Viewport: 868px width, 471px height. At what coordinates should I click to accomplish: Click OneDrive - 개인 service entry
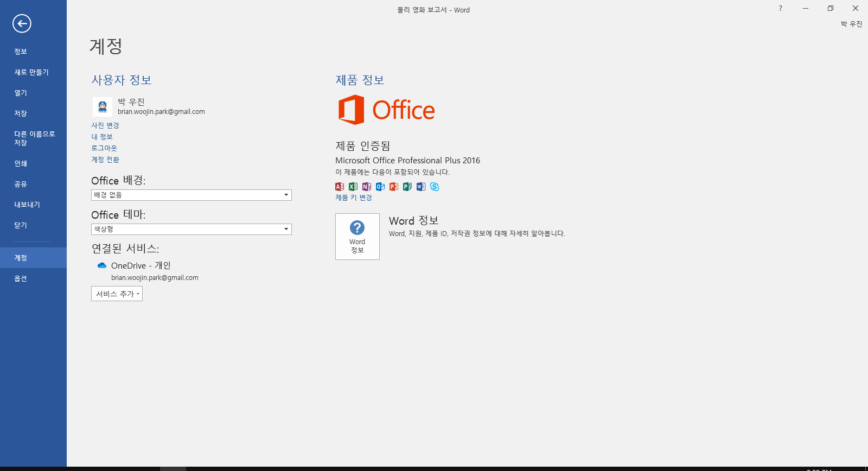(x=141, y=265)
